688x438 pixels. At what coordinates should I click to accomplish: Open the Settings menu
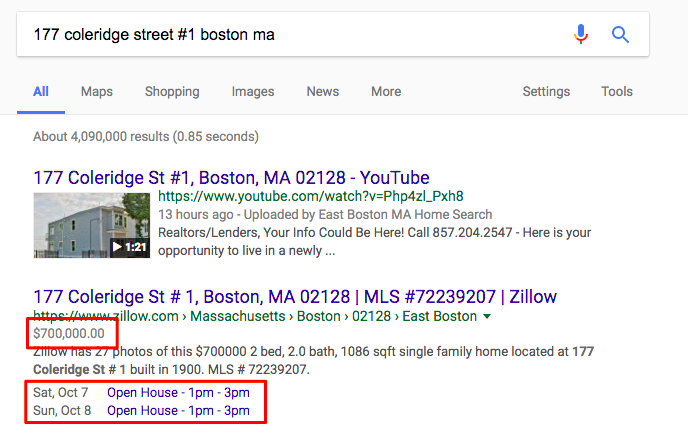[x=546, y=91]
